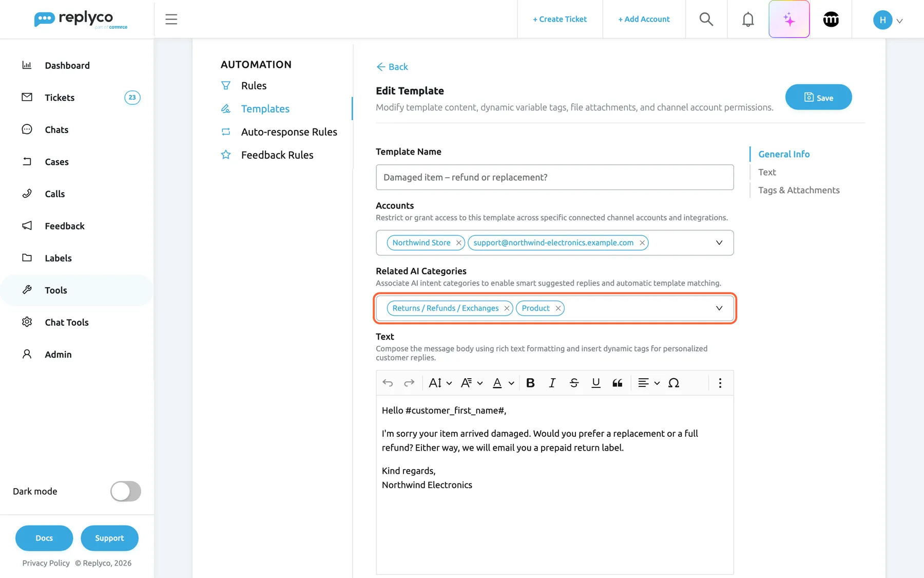This screenshot has height=578, width=924.
Task: Jump to Tags & Attachments section
Action: [799, 190]
